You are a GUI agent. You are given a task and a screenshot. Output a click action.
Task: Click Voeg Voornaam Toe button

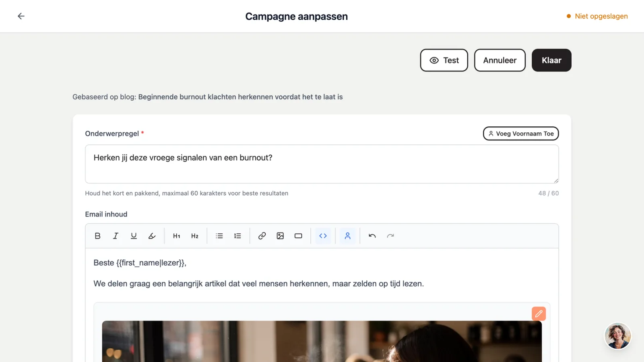coord(521,134)
